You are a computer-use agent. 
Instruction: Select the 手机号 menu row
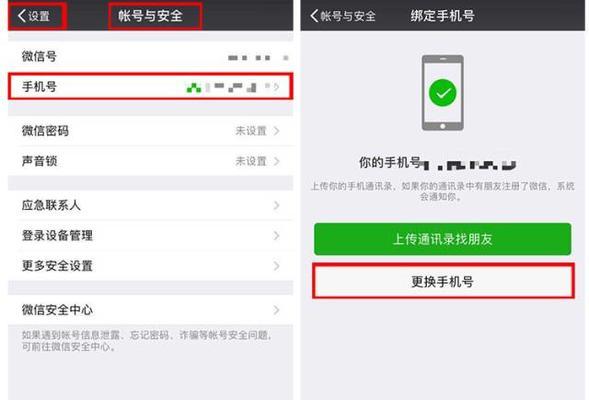tap(150, 86)
